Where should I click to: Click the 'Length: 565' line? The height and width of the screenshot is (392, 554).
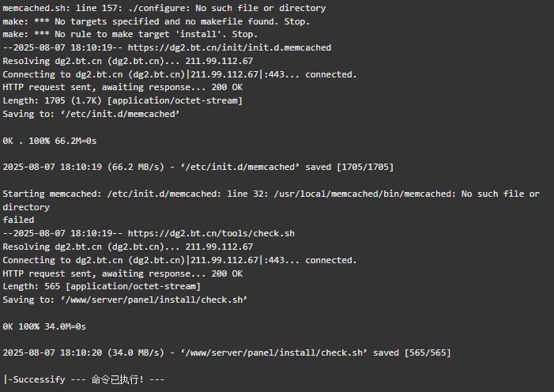pyautogui.click(x=102, y=286)
